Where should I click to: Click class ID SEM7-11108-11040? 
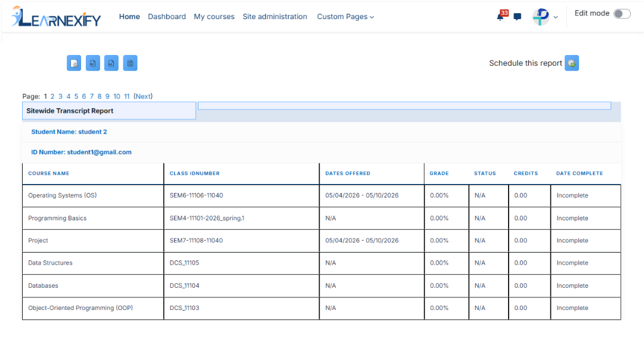click(x=196, y=241)
